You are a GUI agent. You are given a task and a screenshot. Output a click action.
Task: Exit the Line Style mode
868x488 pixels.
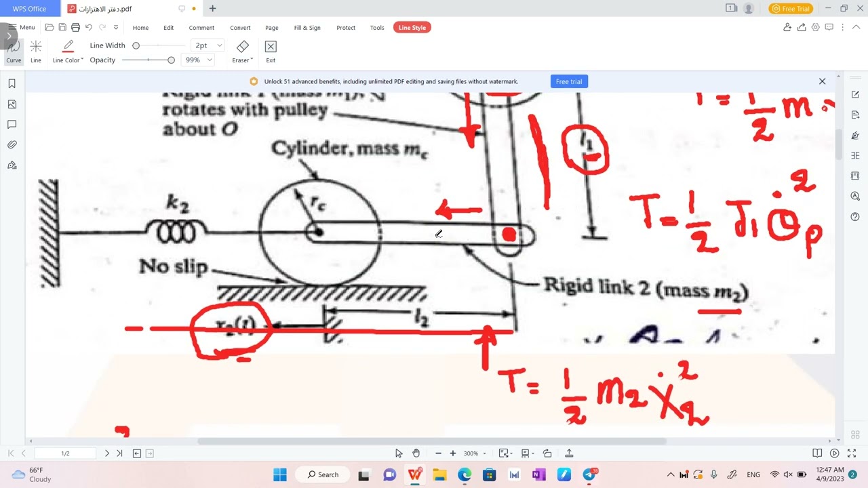point(271,52)
